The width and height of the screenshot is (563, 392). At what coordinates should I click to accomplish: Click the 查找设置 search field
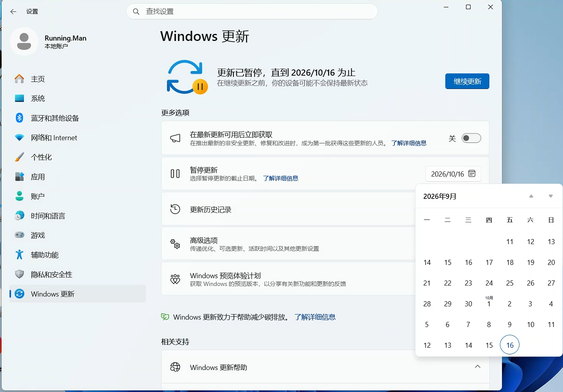[x=252, y=12]
